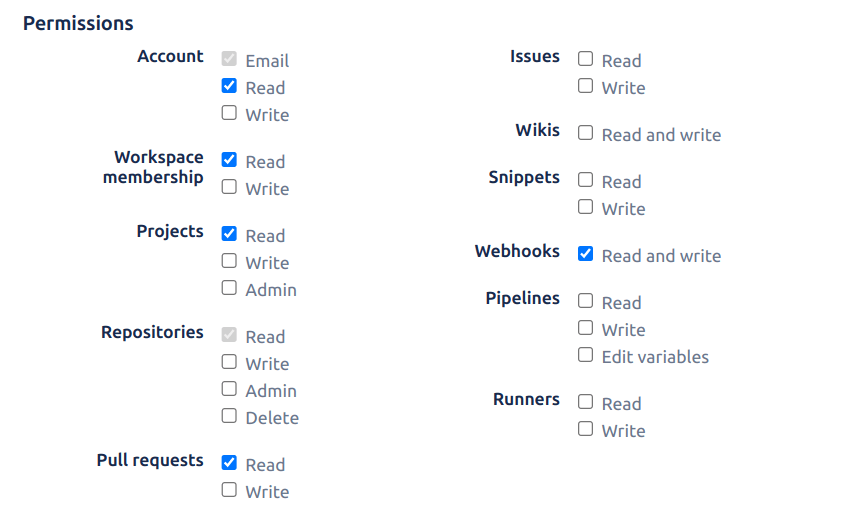The width and height of the screenshot is (851, 529).
Task: Enable Pipelines Edit variables permission
Action: coord(585,356)
